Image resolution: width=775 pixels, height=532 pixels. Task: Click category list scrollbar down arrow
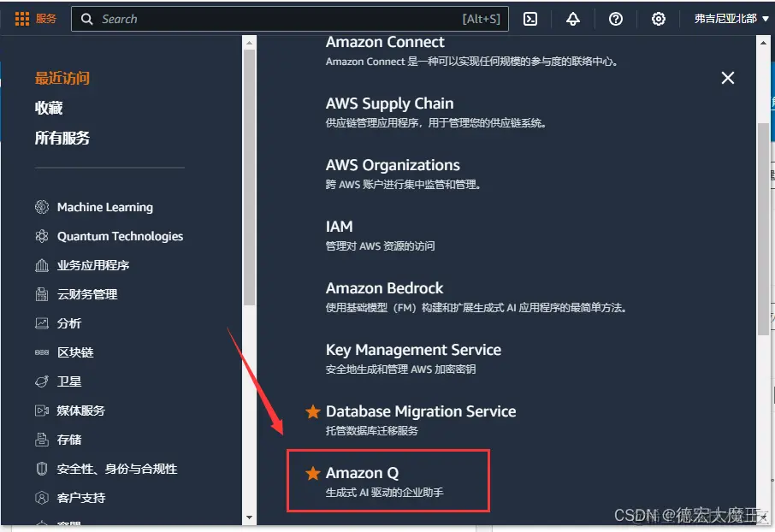[x=249, y=517]
